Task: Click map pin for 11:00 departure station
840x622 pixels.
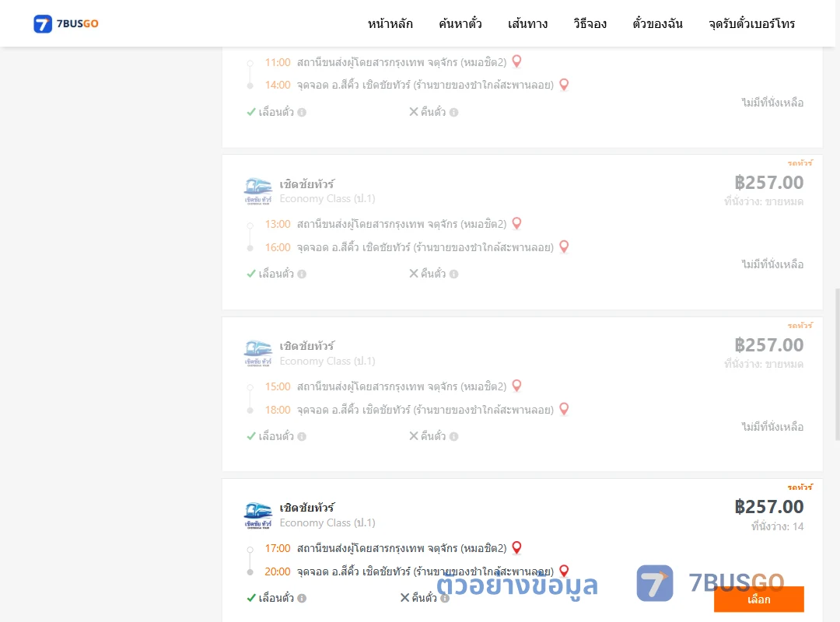Action: click(x=517, y=61)
